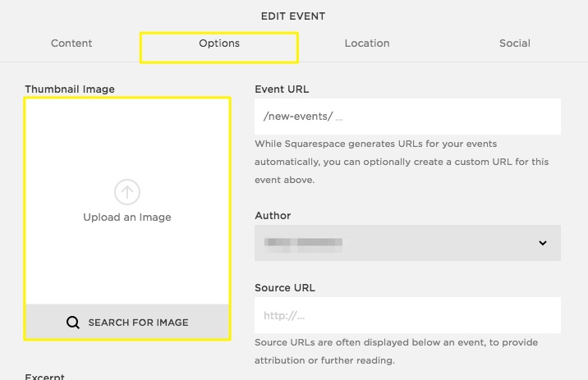Click the upload arrow circle icon

pos(127,192)
